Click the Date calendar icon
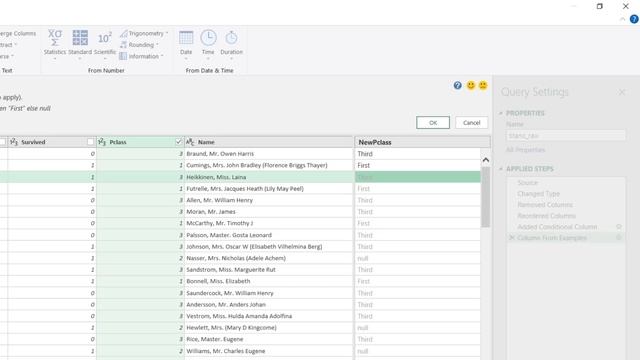The height and width of the screenshot is (360, 640). pyautogui.click(x=186, y=38)
